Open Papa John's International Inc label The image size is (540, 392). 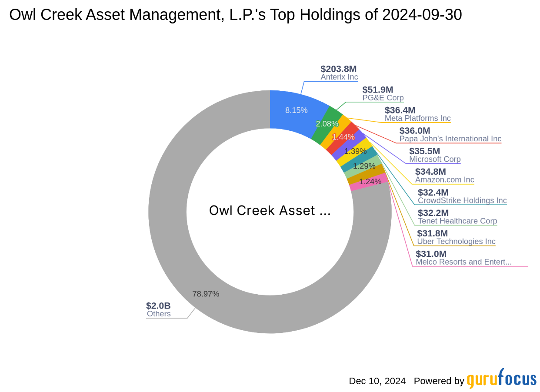[450, 139]
